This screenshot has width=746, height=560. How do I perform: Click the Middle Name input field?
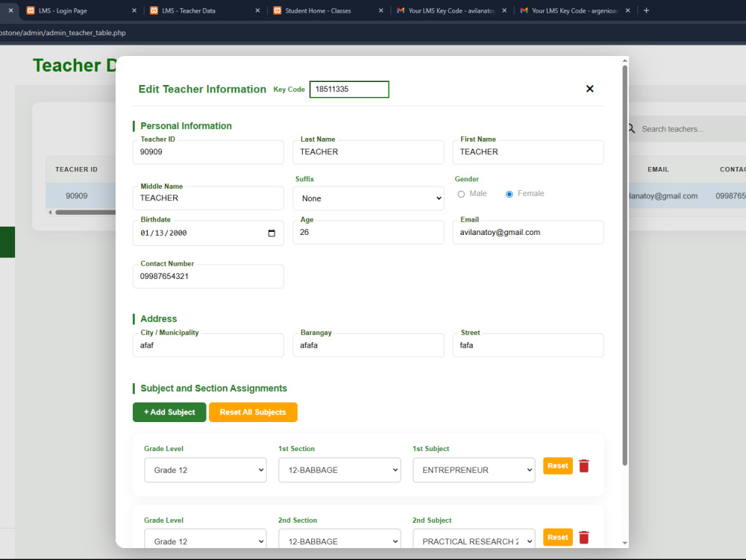tap(208, 198)
